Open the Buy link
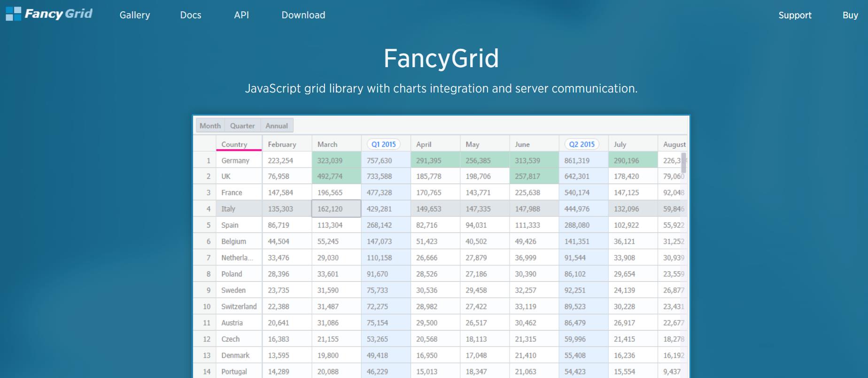 coord(850,15)
